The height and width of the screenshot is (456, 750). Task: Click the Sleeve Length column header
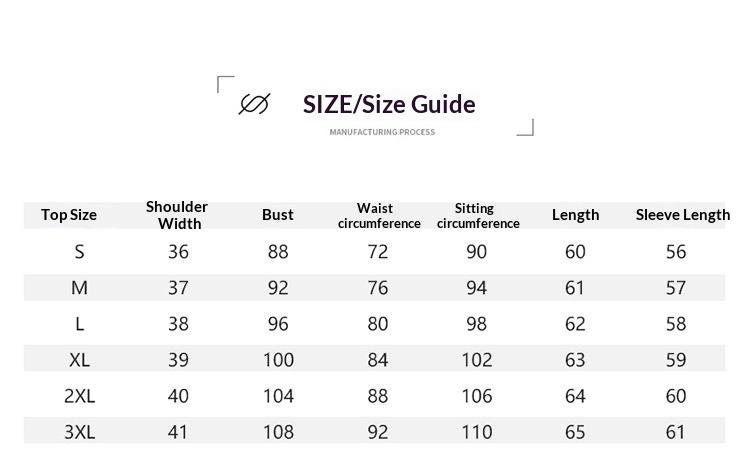(x=682, y=215)
